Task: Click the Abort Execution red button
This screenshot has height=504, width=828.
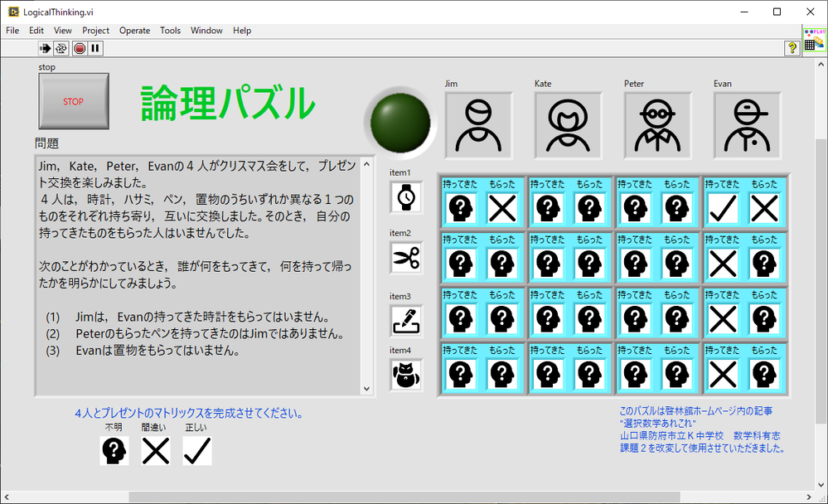Action: 80,49
